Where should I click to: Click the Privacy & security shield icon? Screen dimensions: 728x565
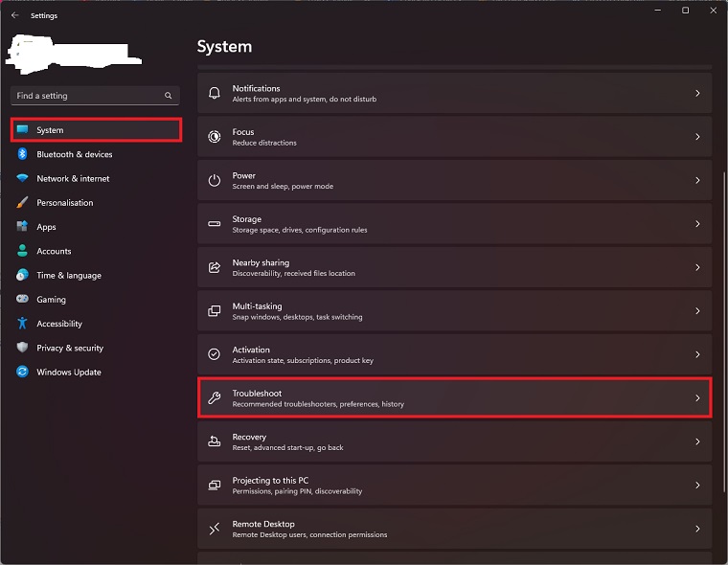click(x=22, y=349)
